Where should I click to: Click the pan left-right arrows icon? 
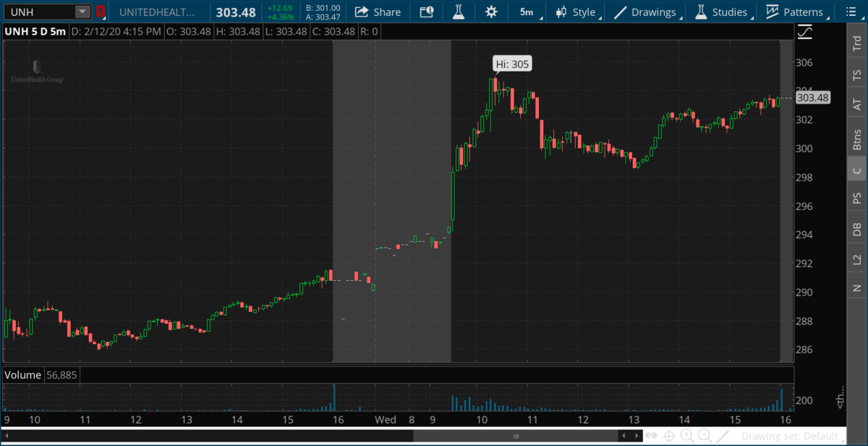pos(652,436)
